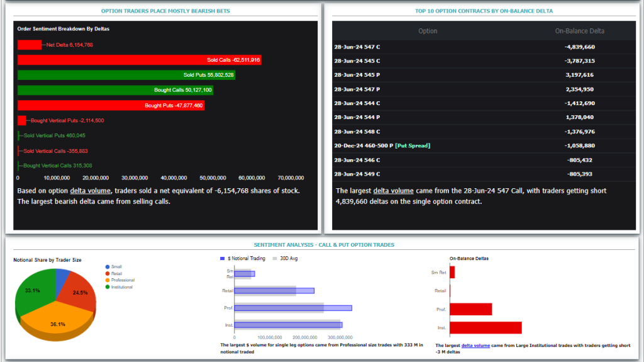Select the 28-Jun-24 545 C row
This screenshot has width=644, height=362.
point(484,61)
